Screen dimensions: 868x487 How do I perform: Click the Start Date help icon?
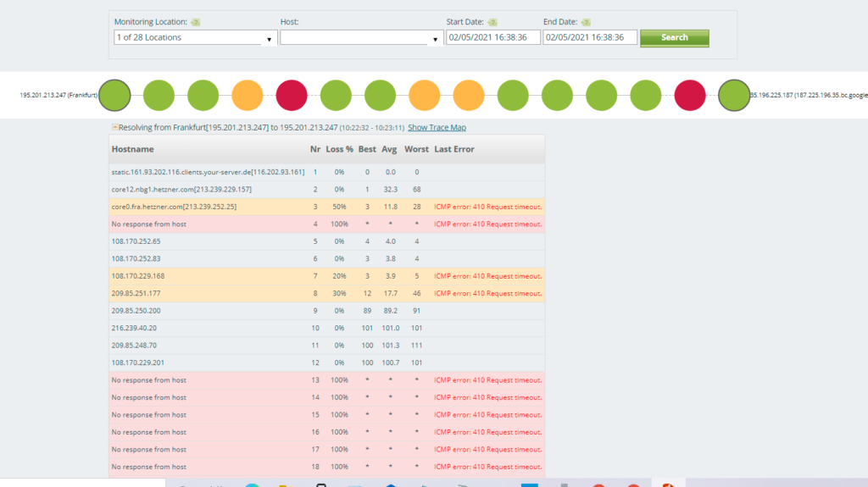coord(492,22)
